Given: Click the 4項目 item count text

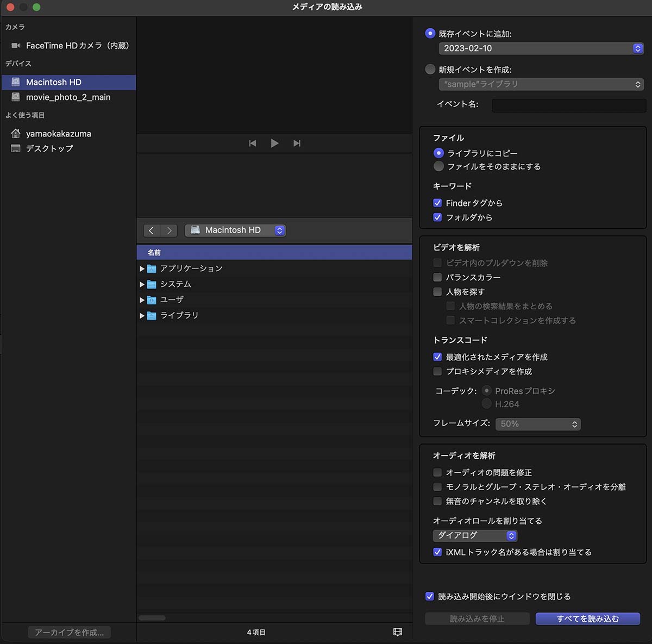Looking at the screenshot, I should (x=256, y=633).
